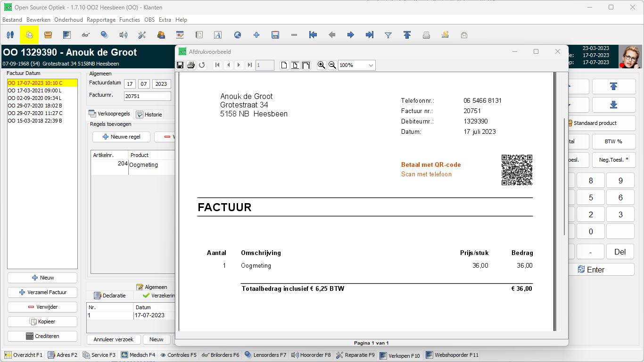Click the Verzamel Factuur button

[x=42, y=292]
